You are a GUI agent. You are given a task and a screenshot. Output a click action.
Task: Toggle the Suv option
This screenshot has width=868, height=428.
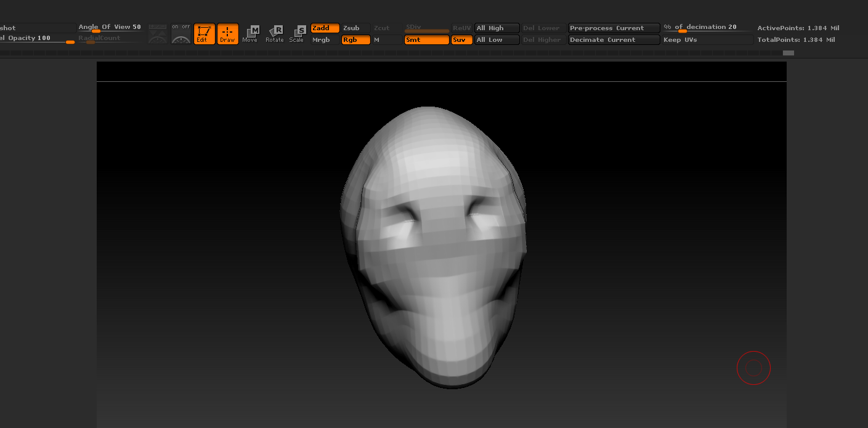[462, 40]
